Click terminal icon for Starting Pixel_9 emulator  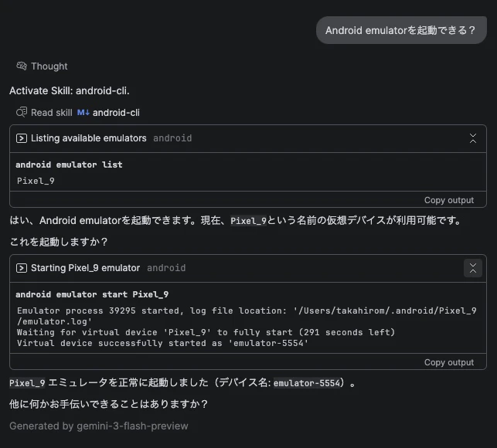point(22,268)
